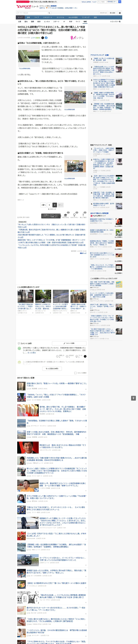Click the scroll-to-top arrow button
This screenshot has width=138, height=644.
133,398
